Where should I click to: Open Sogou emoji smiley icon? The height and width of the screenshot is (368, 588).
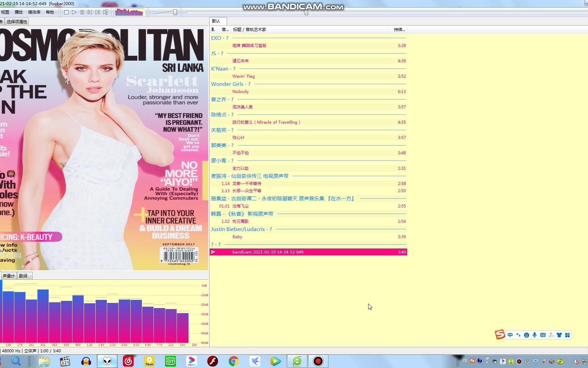[x=526, y=335]
